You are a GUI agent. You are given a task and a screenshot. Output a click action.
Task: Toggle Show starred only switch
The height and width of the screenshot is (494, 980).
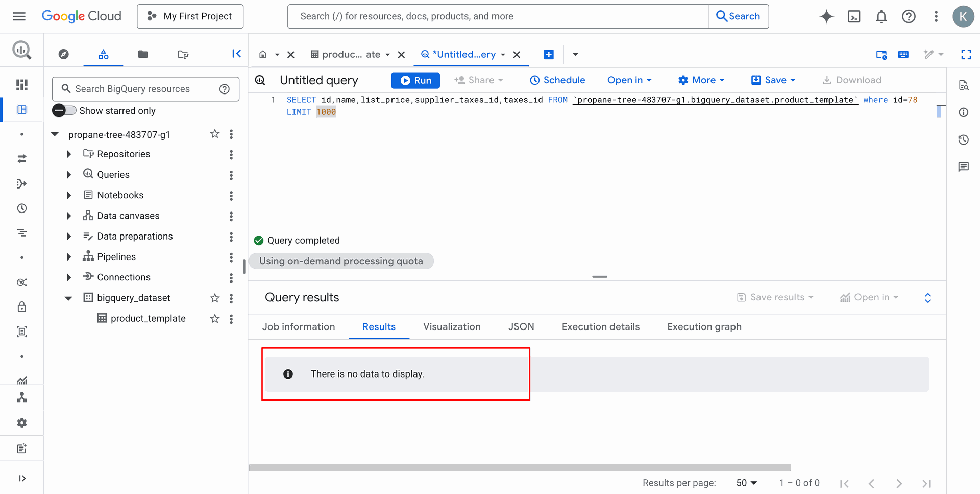(x=64, y=110)
